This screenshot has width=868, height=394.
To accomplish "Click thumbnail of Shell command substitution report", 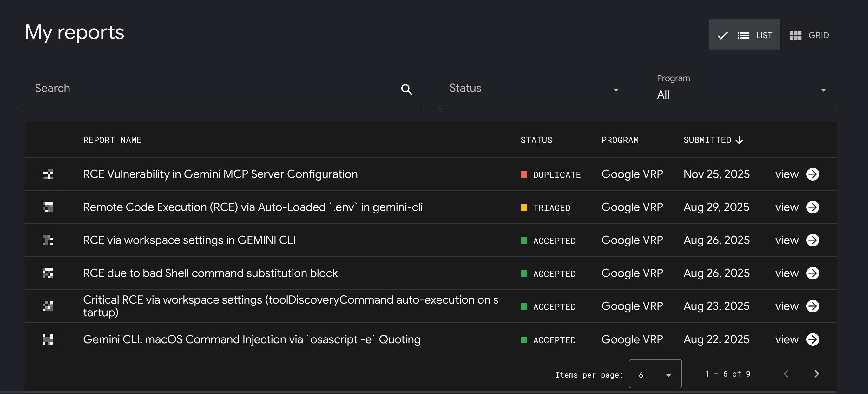I will [48, 273].
